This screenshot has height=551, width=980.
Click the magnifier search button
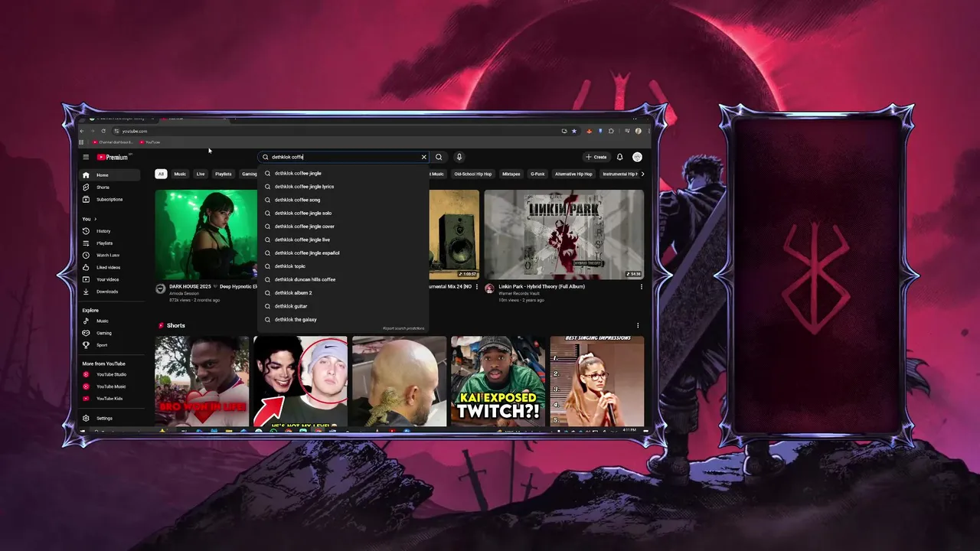(439, 157)
